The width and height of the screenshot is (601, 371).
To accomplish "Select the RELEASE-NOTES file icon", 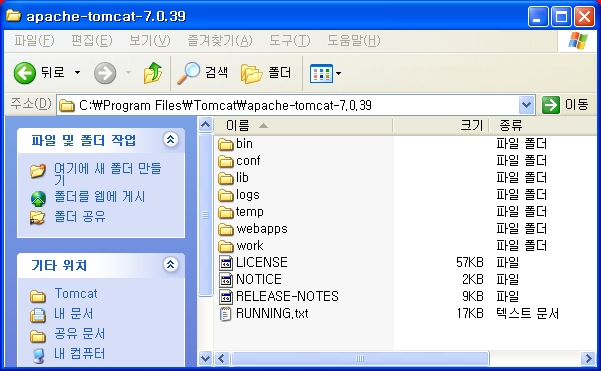I will point(226,297).
